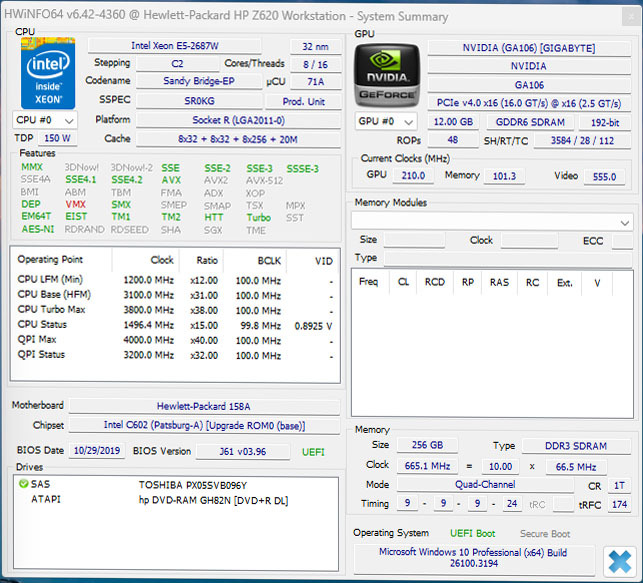This screenshot has width=643, height=583.
Task: Click the 3584 / 28 / 112 shader value
Action: click(x=582, y=141)
